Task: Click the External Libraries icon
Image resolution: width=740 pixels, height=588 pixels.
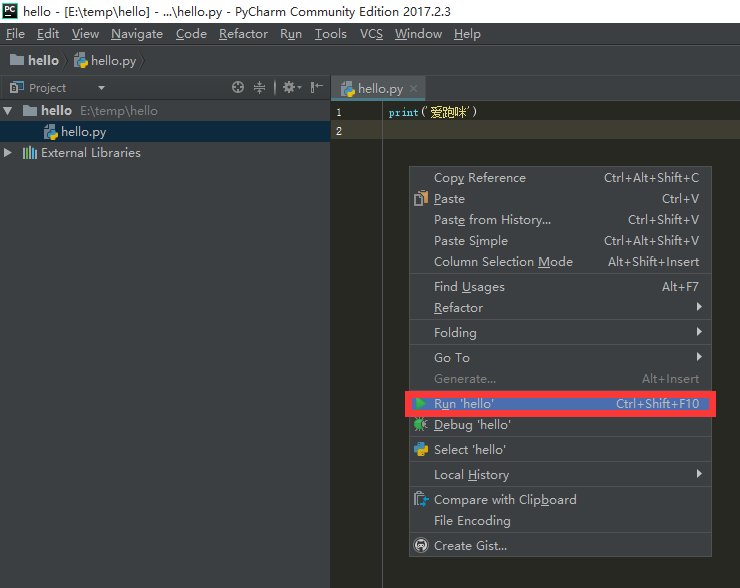Action: 30,152
